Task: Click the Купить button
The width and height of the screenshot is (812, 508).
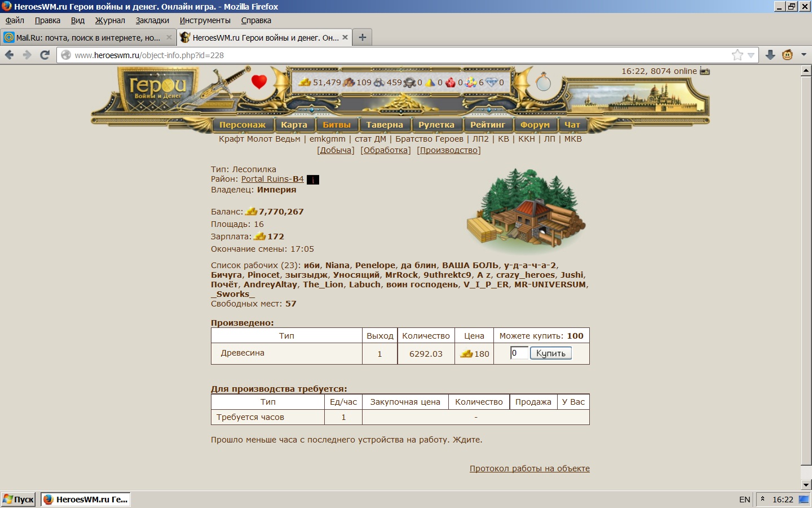Action: 551,353
